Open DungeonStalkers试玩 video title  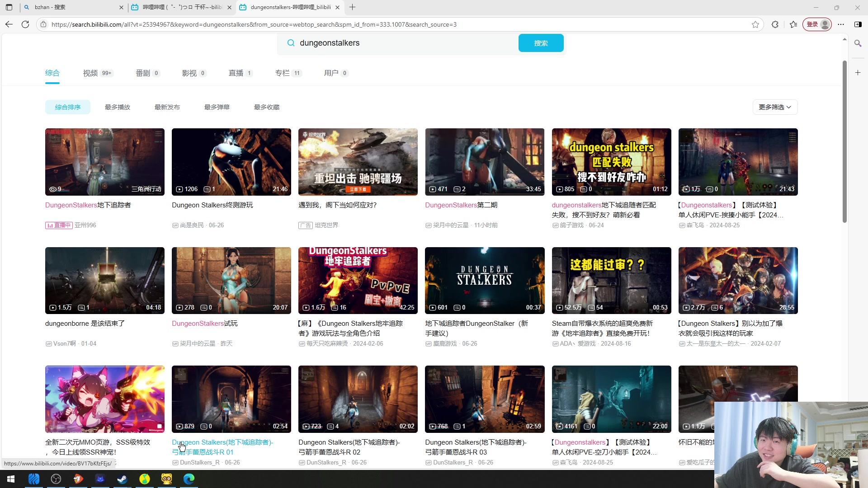(x=205, y=324)
